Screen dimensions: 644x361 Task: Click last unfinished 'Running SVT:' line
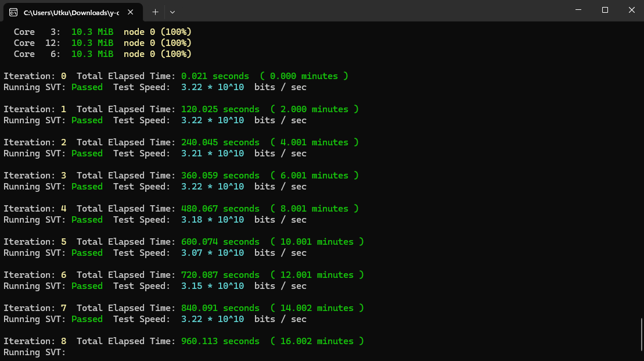(x=34, y=352)
